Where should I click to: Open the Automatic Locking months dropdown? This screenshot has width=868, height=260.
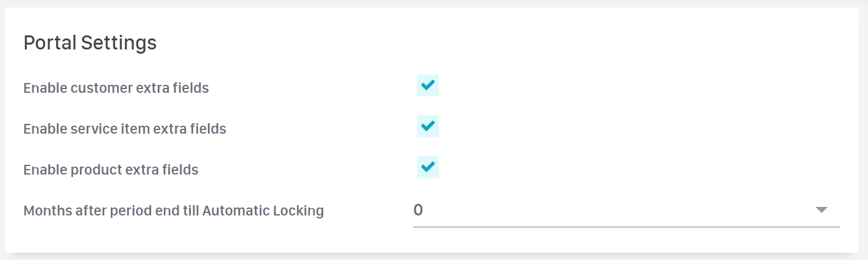[x=626, y=211]
